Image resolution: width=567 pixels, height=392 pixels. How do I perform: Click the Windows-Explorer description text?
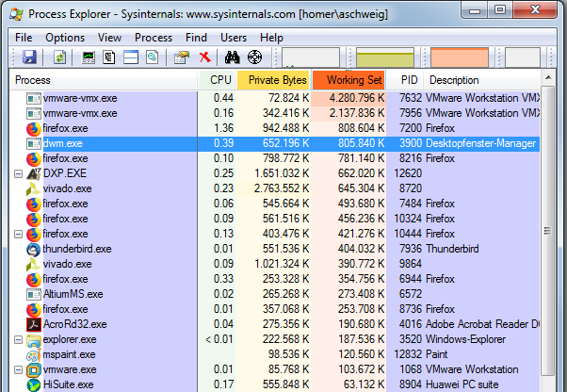coord(465,339)
